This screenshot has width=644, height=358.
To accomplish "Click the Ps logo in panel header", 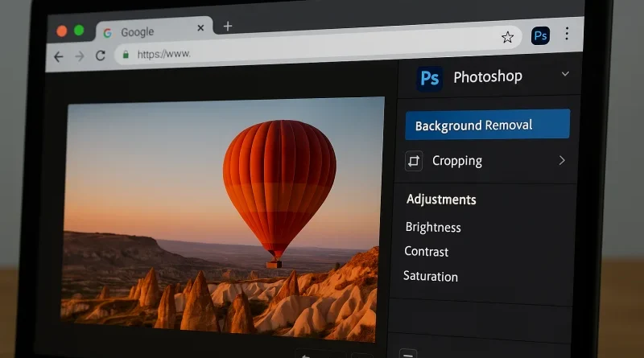I will (430, 78).
